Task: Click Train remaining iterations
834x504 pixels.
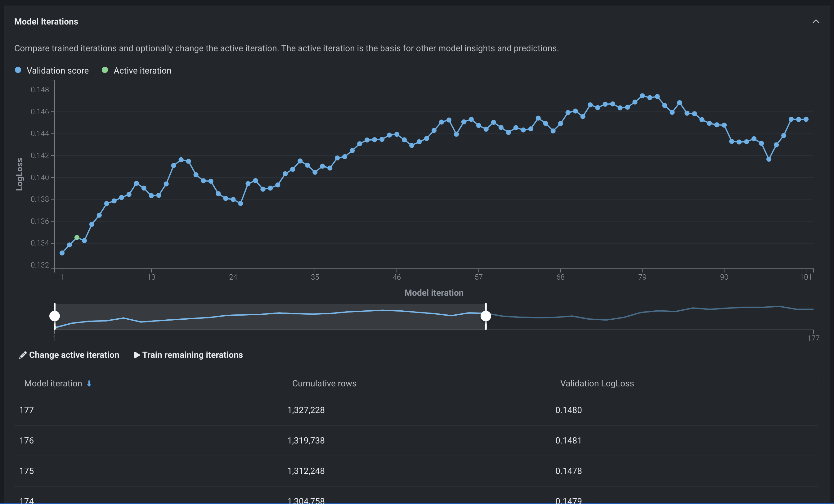Action: pos(192,355)
